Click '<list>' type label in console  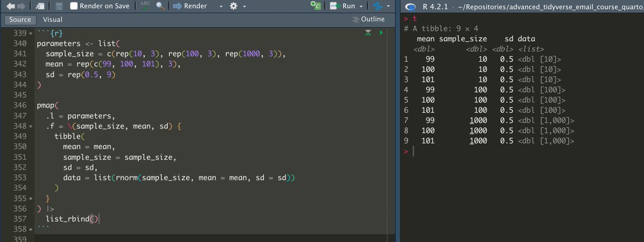tap(532, 49)
